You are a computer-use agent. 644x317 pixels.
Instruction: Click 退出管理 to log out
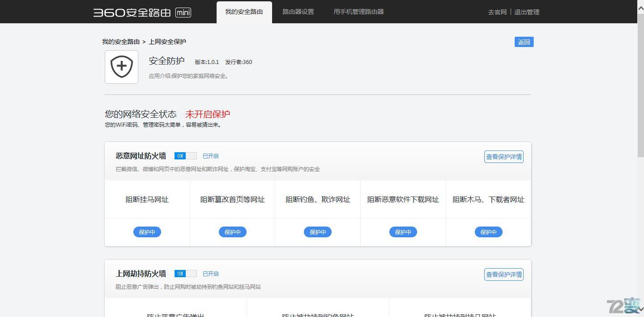click(527, 12)
